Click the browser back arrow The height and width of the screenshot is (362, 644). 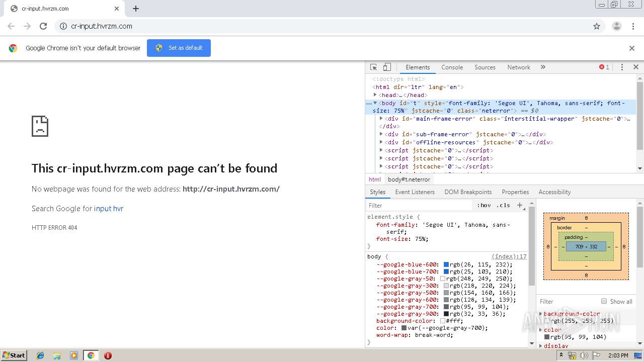[x=11, y=26]
